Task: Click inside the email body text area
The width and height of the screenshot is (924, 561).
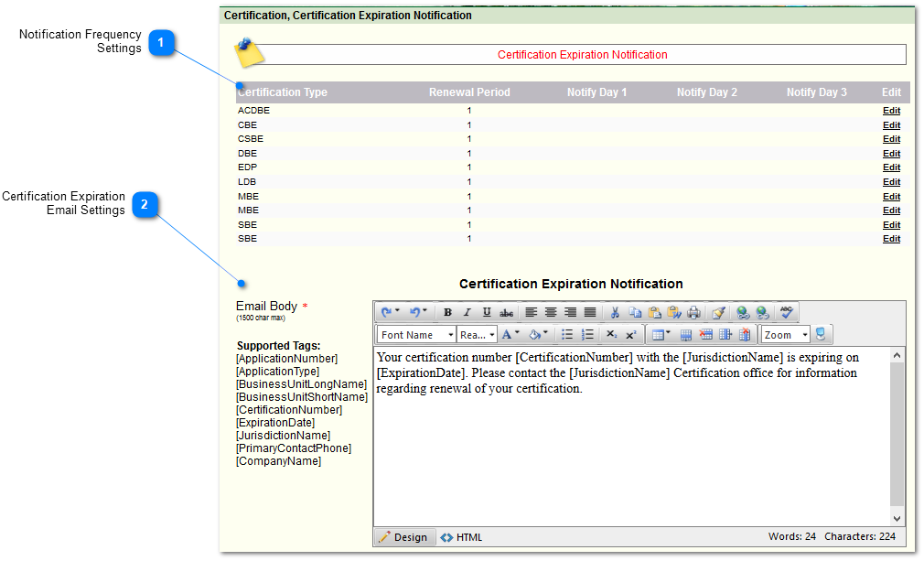Action: tap(631, 448)
